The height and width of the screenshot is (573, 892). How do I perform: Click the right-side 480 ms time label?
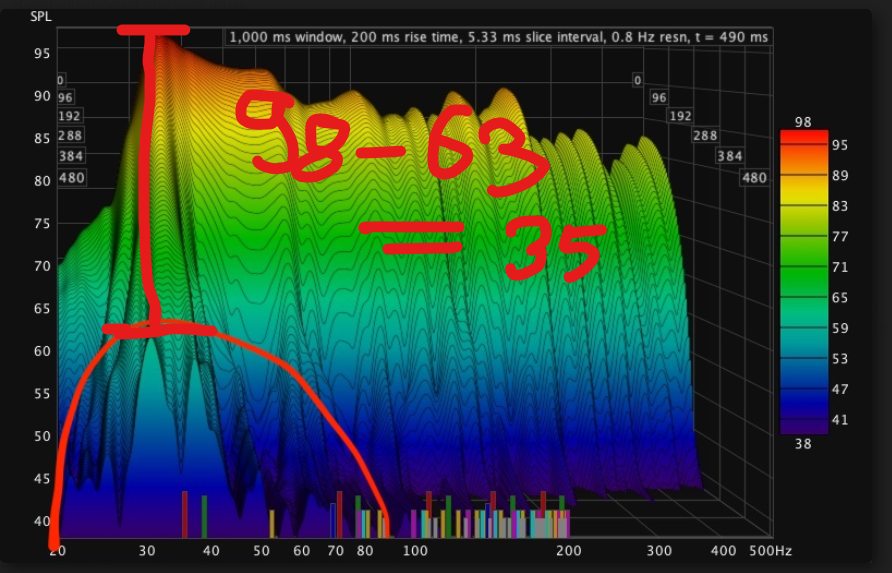[x=753, y=178]
